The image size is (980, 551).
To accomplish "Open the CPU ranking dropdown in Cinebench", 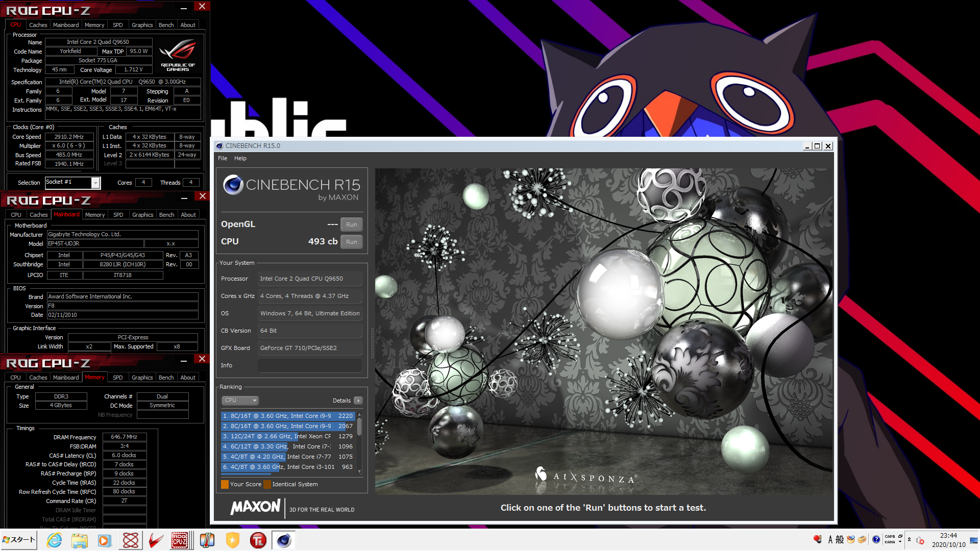I will [x=240, y=400].
